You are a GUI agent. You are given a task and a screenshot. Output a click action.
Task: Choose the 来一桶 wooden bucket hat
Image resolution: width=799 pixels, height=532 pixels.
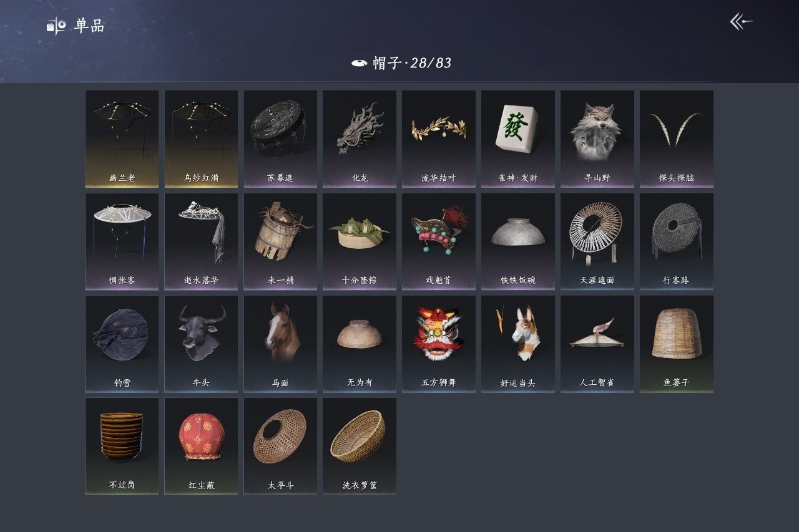pyautogui.click(x=280, y=241)
